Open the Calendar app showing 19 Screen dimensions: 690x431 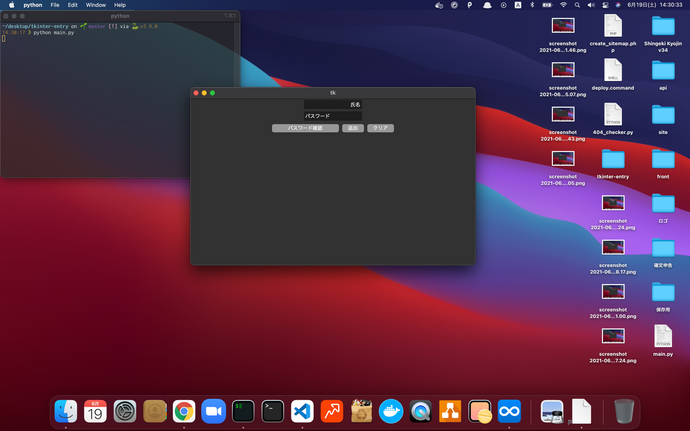(x=95, y=411)
